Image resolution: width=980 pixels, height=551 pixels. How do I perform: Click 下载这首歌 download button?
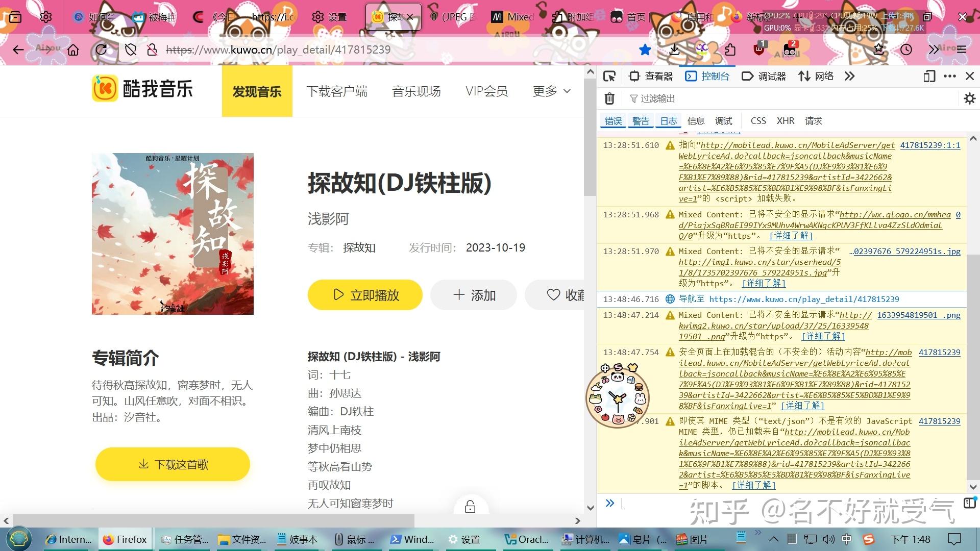173,464
